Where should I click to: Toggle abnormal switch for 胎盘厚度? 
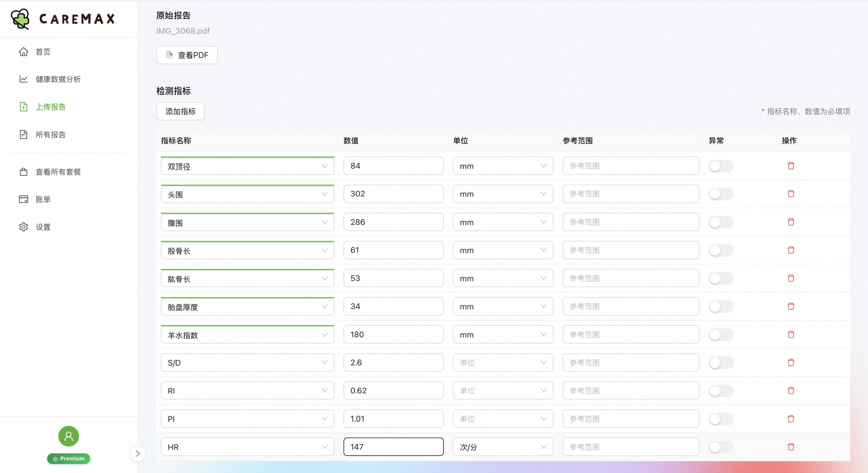coord(721,306)
